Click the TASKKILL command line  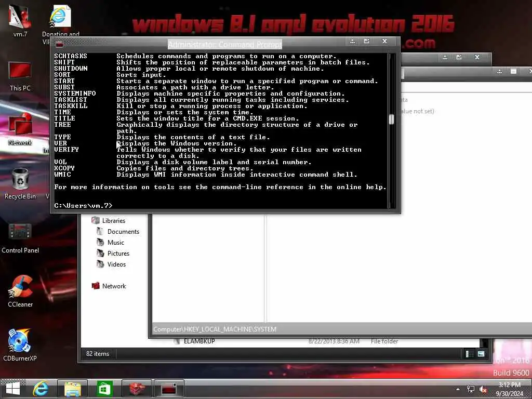(180, 106)
